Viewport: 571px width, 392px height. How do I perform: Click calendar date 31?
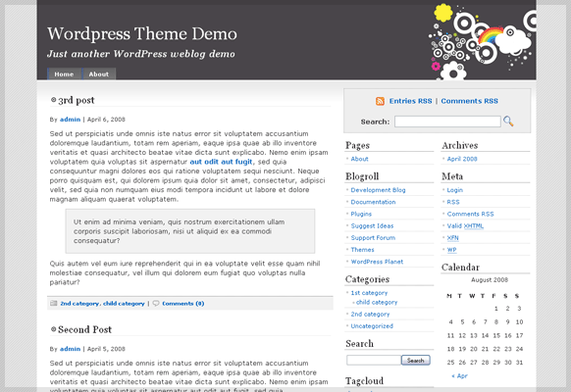519,363
